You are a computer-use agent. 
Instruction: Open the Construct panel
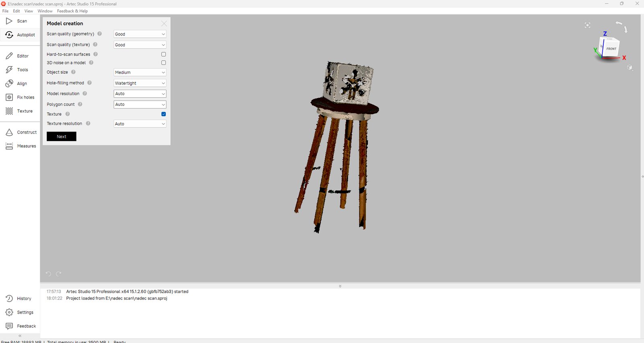[20, 132]
